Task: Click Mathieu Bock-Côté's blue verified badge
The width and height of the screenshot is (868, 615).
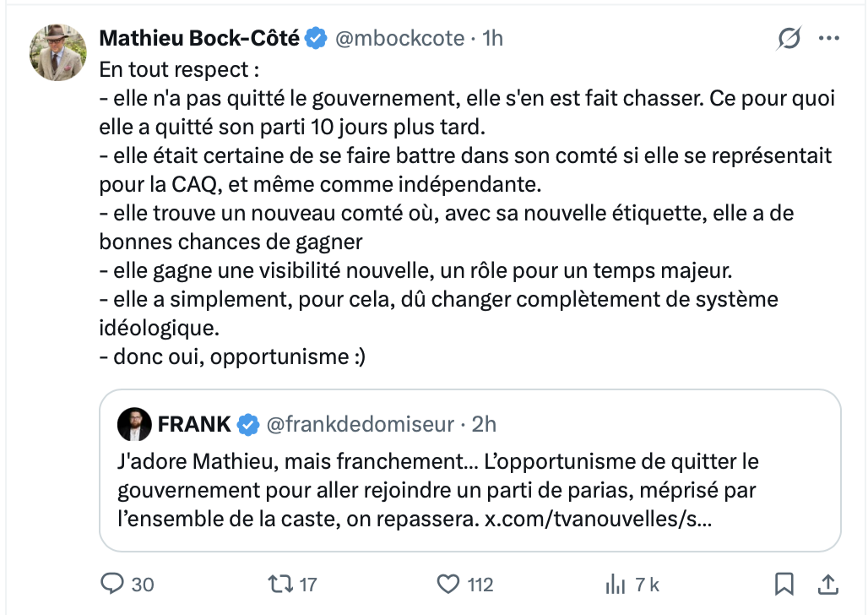Action: pyautogui.click(x=316, y=38)
